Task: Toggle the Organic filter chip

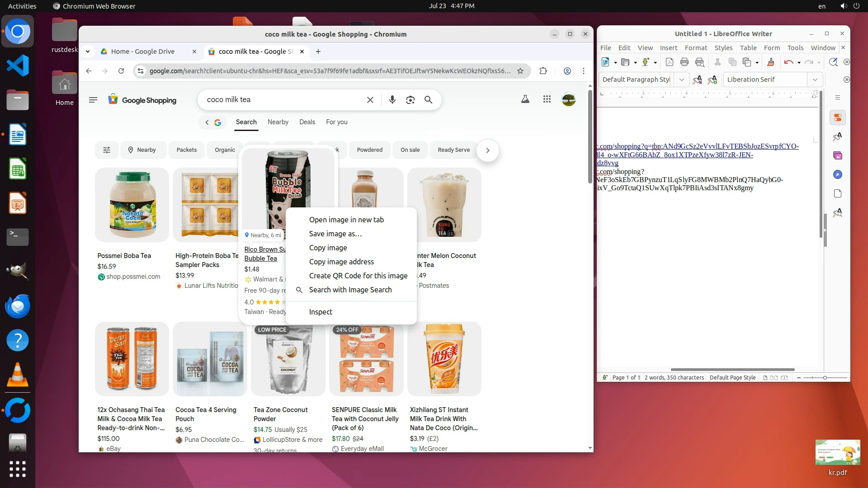Action: (225, 150)
